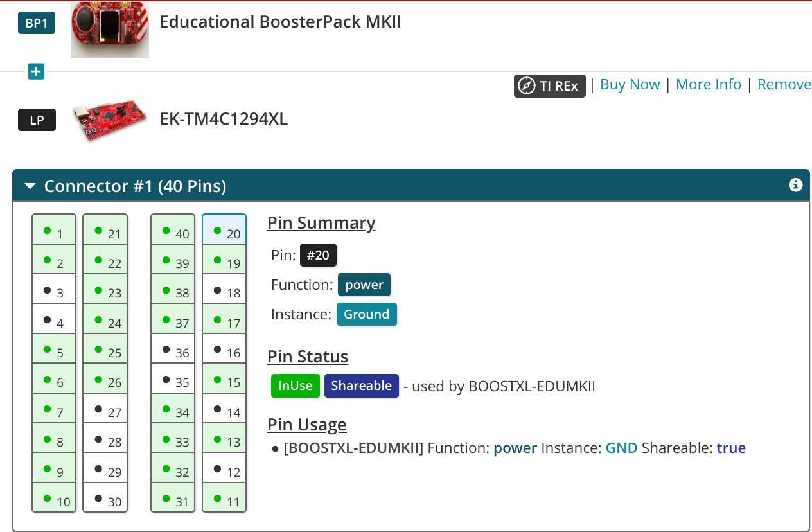Screen dimensions: 812x532
Task: Select pin 4 in the connector
Action: coord(54,319)
